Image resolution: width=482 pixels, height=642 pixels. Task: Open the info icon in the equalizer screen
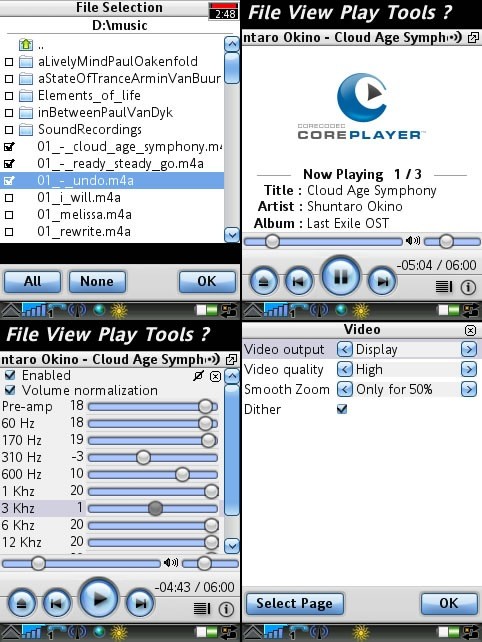click(x=226, y=609)
